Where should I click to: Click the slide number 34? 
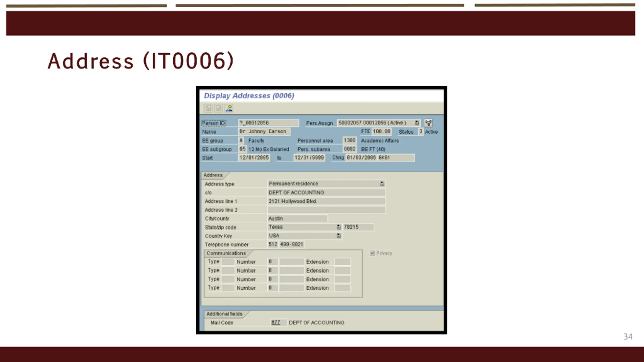tap(628, 337)
